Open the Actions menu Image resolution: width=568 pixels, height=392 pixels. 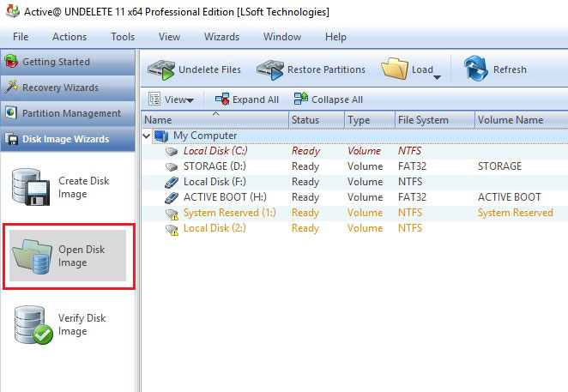[x=69, y=37]
